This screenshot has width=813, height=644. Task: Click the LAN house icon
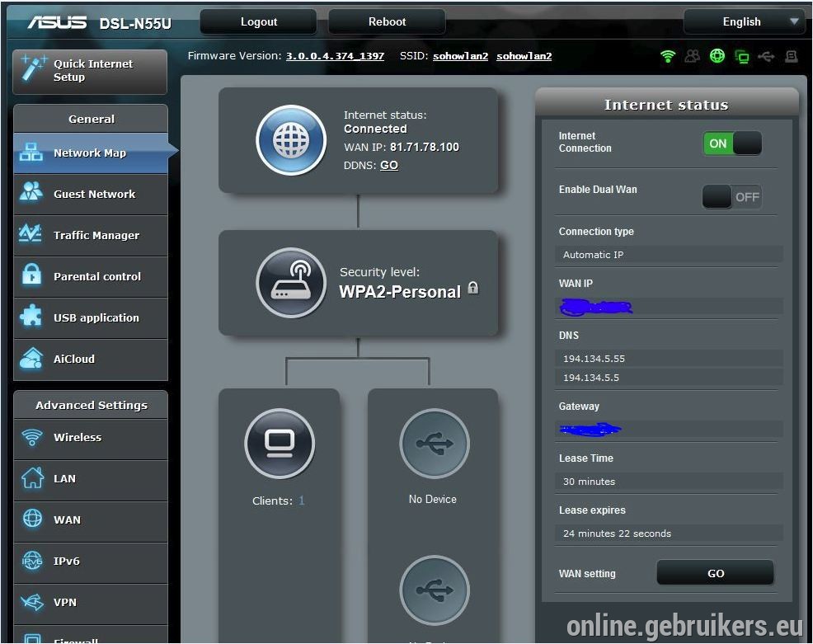coord(32,477)
